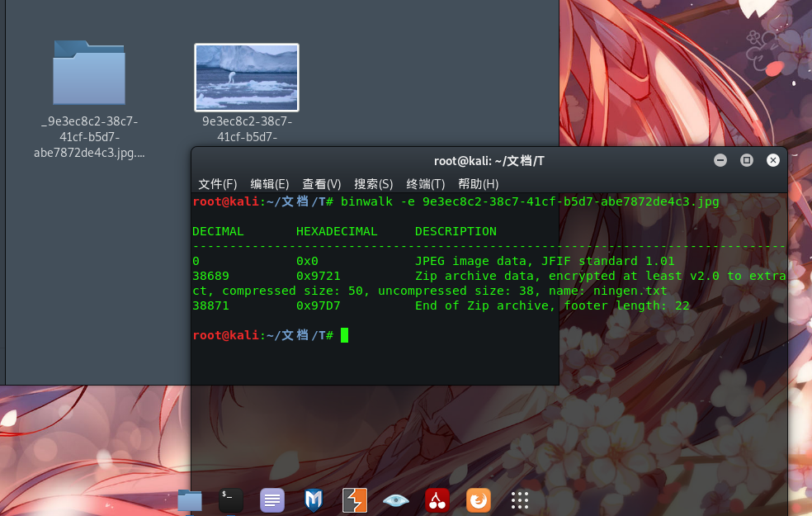Launch the Terminal from the dock
This screenshot has width=812, height=516.
(x=230, y=500)
